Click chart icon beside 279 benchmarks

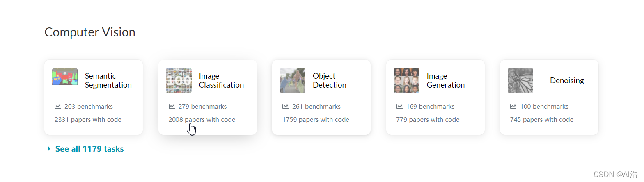(172, 107)
